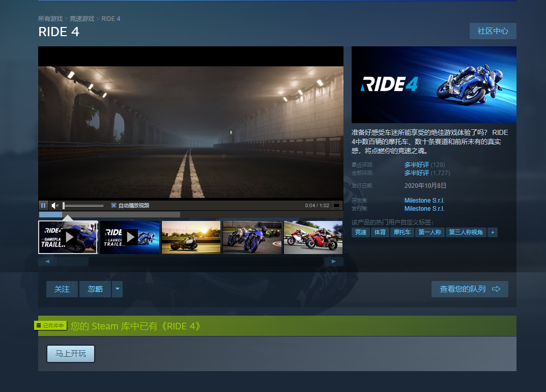Screen dimensions: 546x392
Task: Click 马上开玩 to play now
Action: (x=71, y=354)
